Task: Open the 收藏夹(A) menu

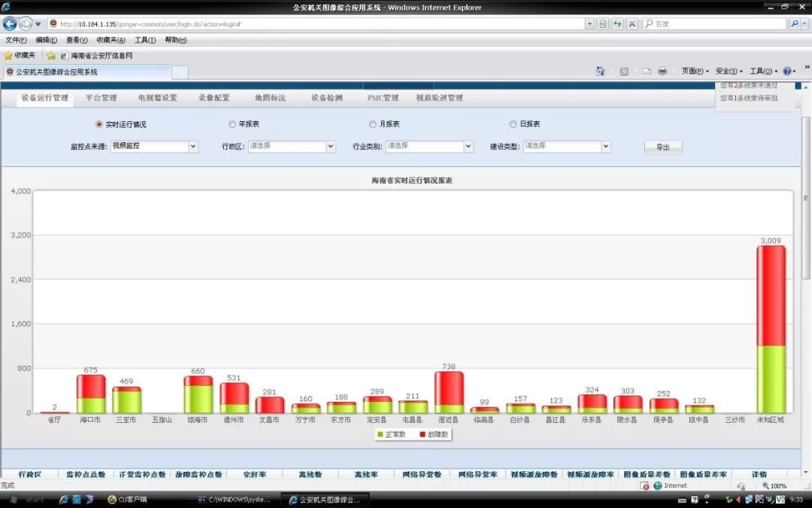Action: (111, 40)
